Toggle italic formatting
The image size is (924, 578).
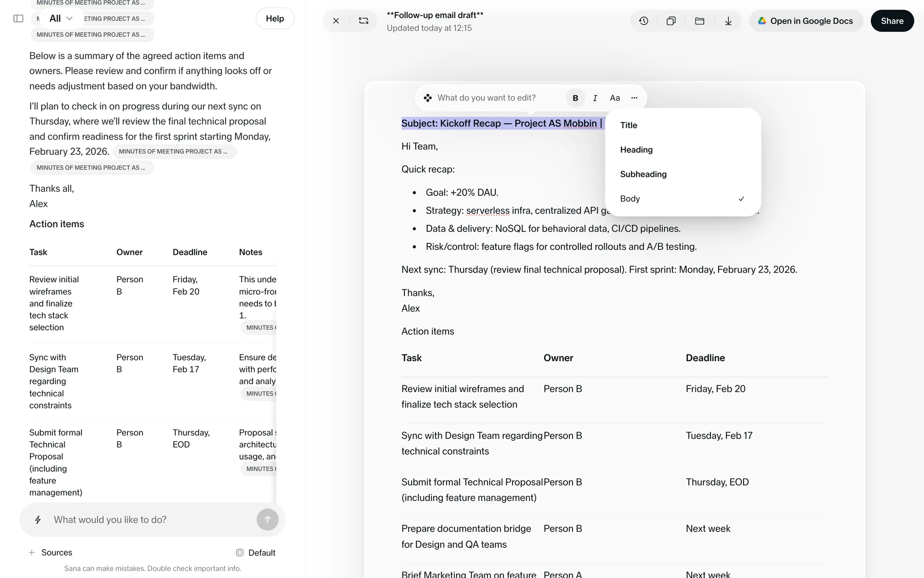(595, 98)
